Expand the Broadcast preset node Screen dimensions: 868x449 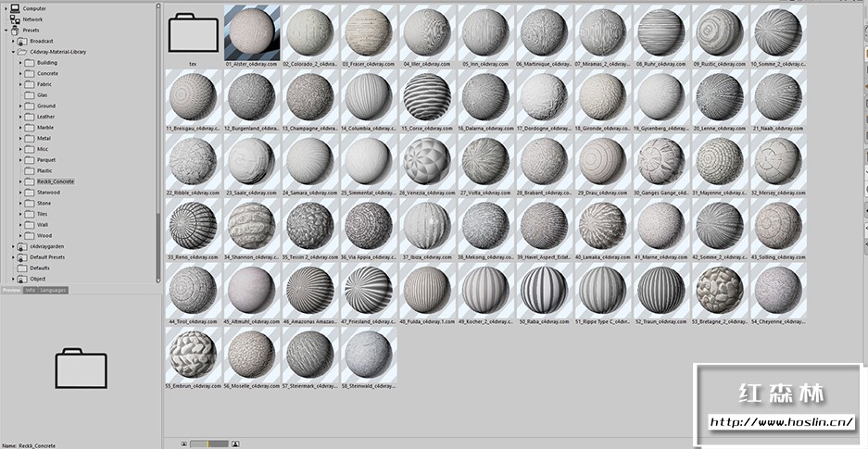[x=13, y=41]
